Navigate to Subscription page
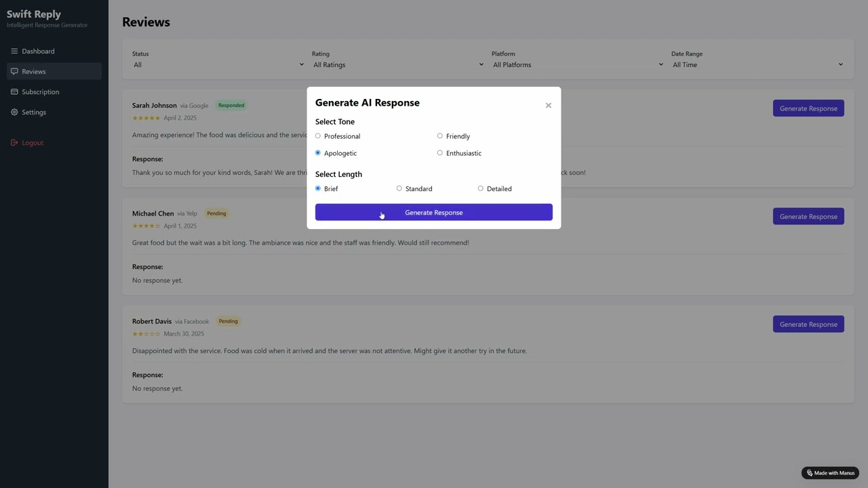The image size is (868, 488). pyautogui.click(x=54, y=91)
